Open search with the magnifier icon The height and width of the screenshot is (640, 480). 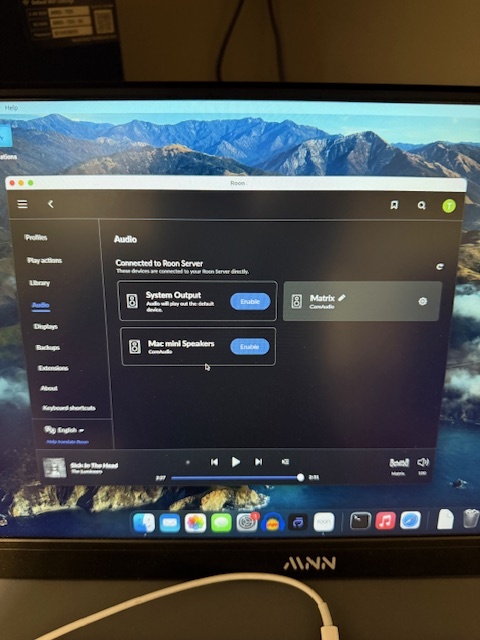click(422, 205)
